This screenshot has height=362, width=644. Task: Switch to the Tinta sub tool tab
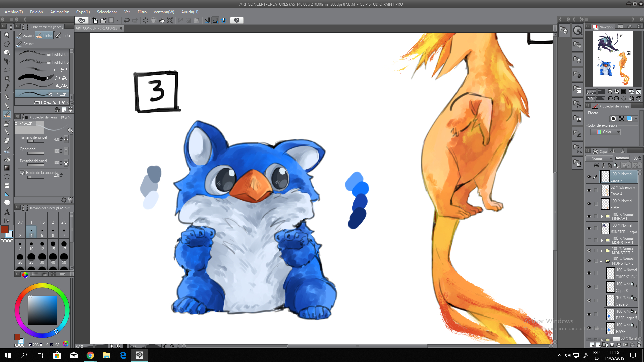click(63, 35)
